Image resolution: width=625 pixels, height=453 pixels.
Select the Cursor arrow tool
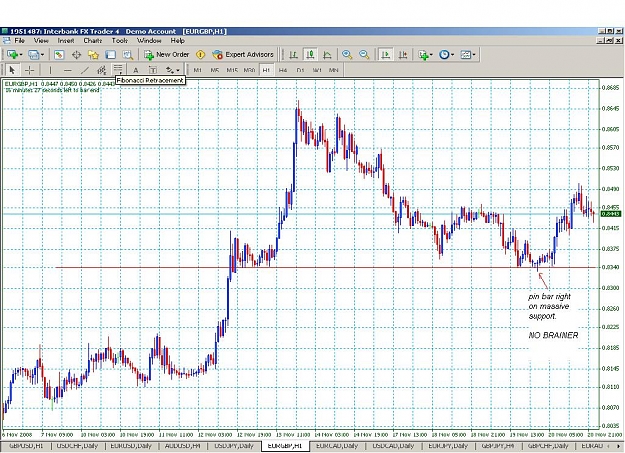(x=12, y=70)
